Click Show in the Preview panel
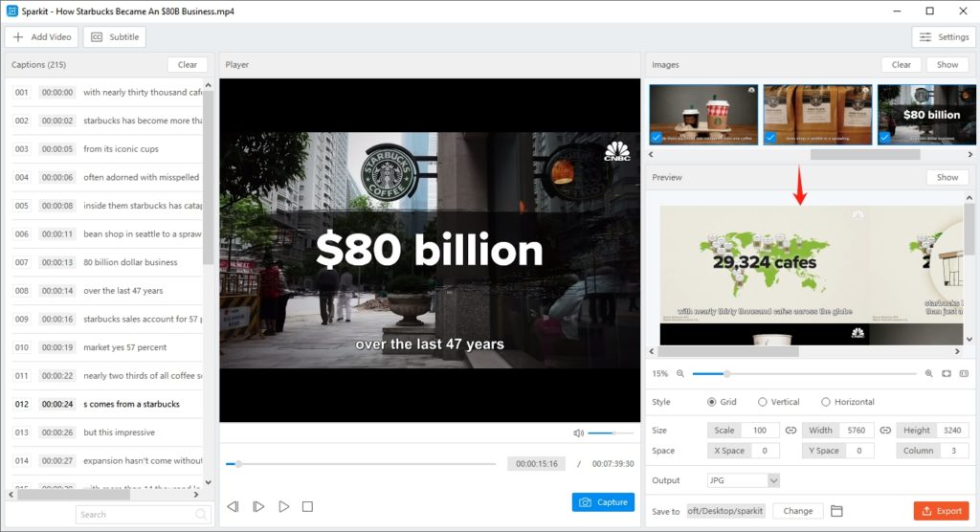The width and height of the screenshot is (980, 532). click(x=947, y=178)
